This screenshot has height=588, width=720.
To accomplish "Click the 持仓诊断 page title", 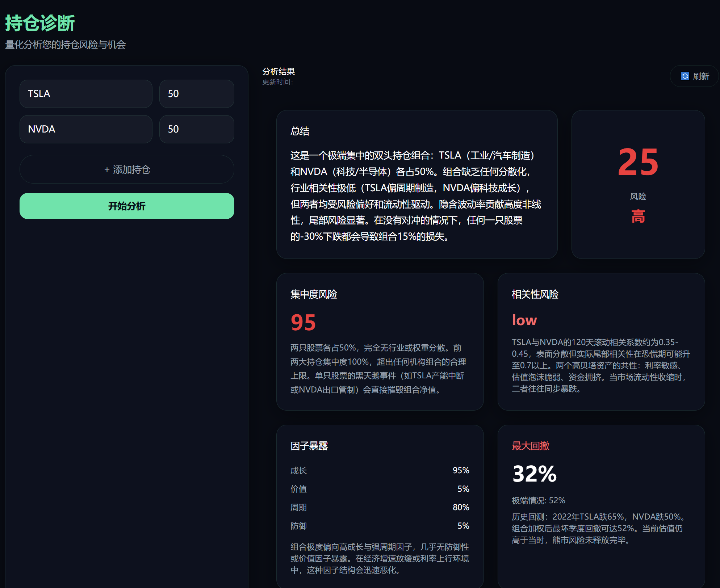I will [40, 23].
